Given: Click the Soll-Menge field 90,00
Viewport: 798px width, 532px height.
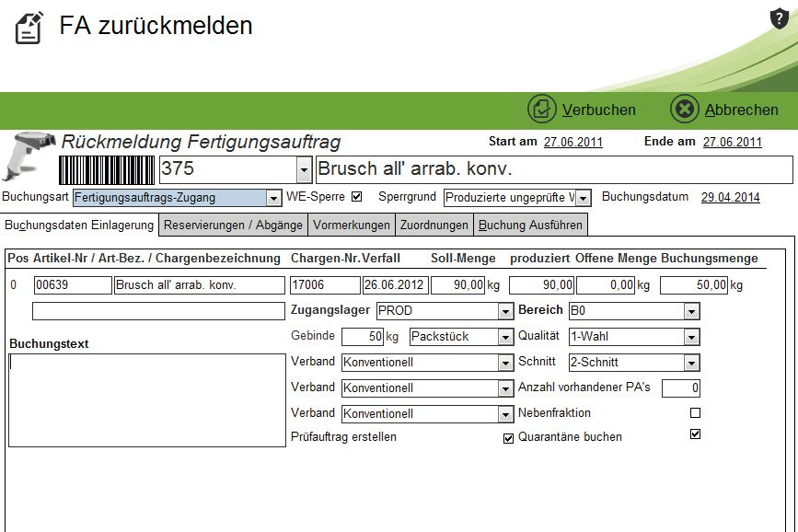Looking at the screenshot, I should point(458,285).
